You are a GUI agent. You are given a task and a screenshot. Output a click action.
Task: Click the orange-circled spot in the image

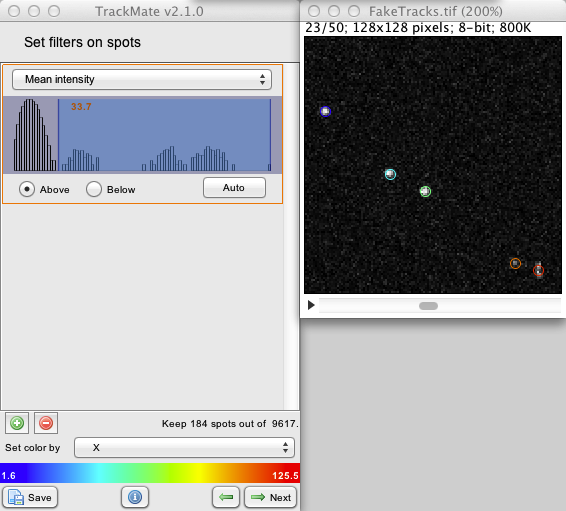(x=515, y=263)
